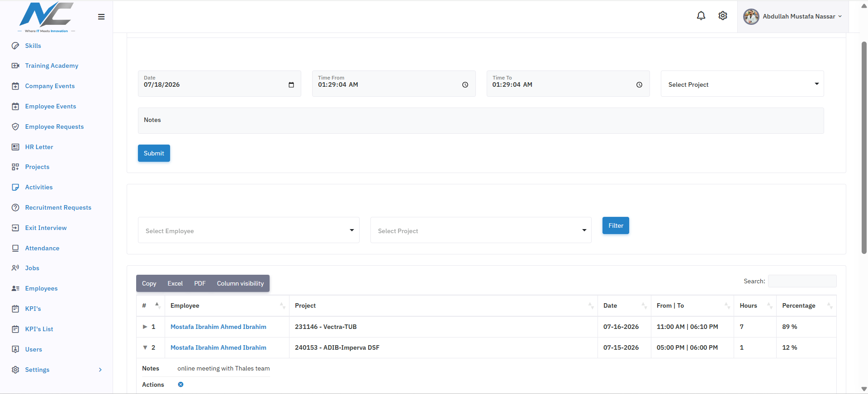Click into the Notes input field
Screen dimensions: 868x394
481,120
